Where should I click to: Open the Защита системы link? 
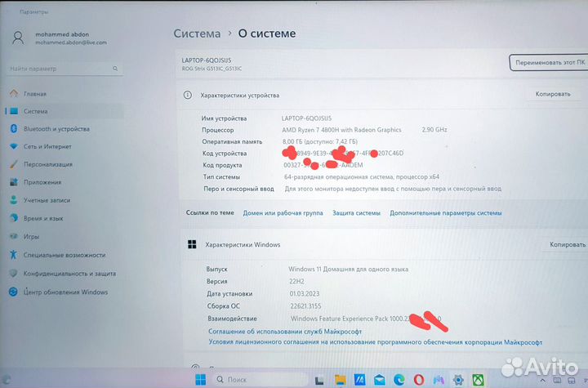pos(356,212)
